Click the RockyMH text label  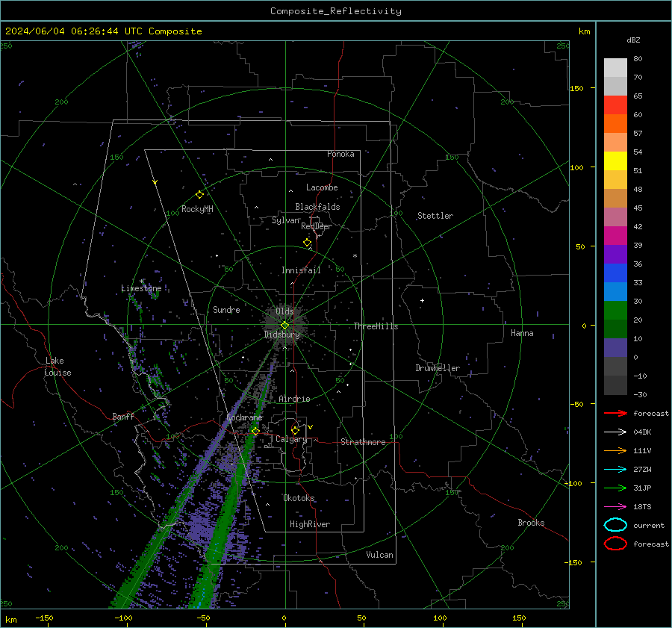tap(197, 209)
